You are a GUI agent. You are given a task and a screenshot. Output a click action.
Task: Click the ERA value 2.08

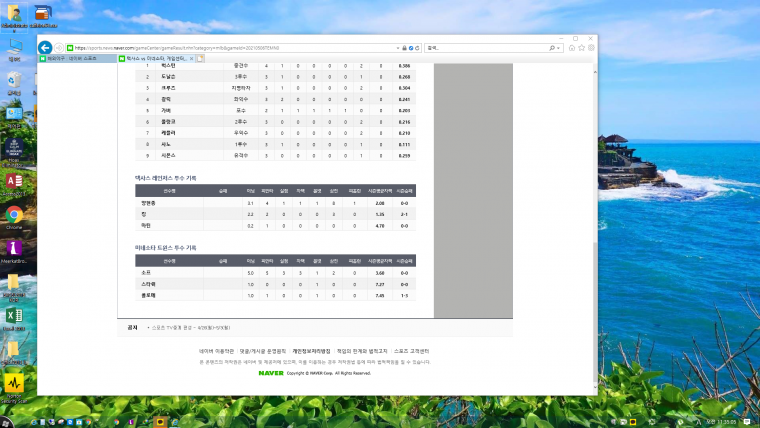click(x=380, y=203)
